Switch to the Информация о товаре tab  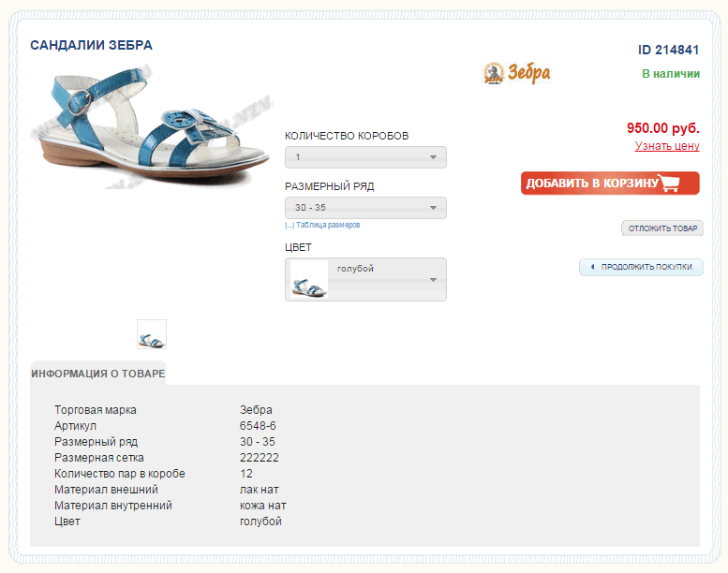point(97,374)
